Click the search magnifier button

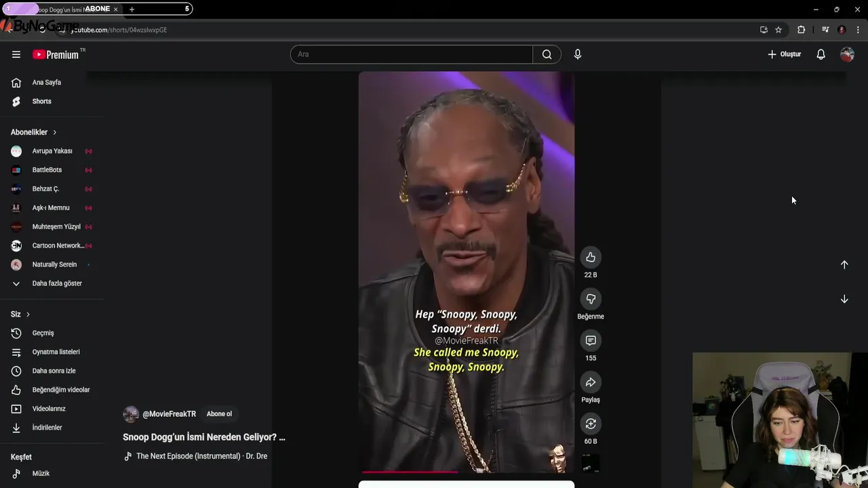click(547, 54)
